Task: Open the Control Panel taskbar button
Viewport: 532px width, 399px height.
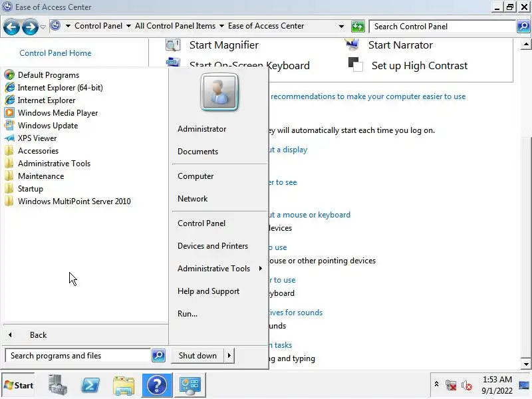Action: coord(190,385)
